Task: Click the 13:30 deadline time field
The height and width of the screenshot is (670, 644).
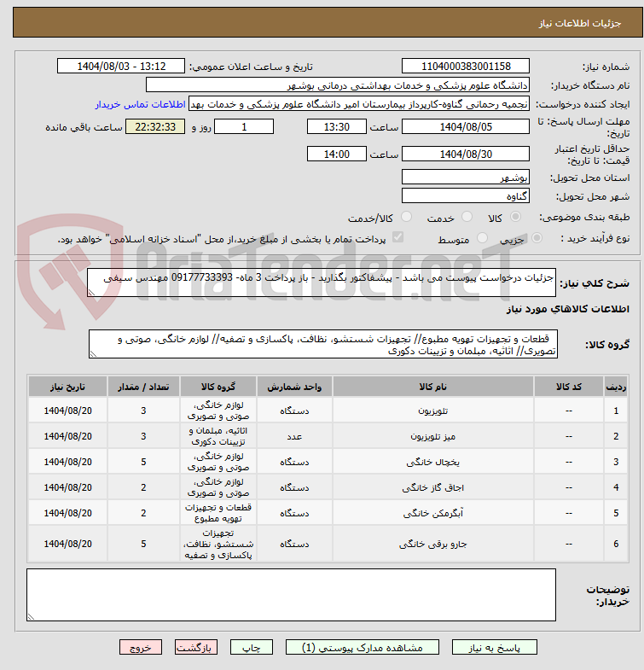Action: 337,127
